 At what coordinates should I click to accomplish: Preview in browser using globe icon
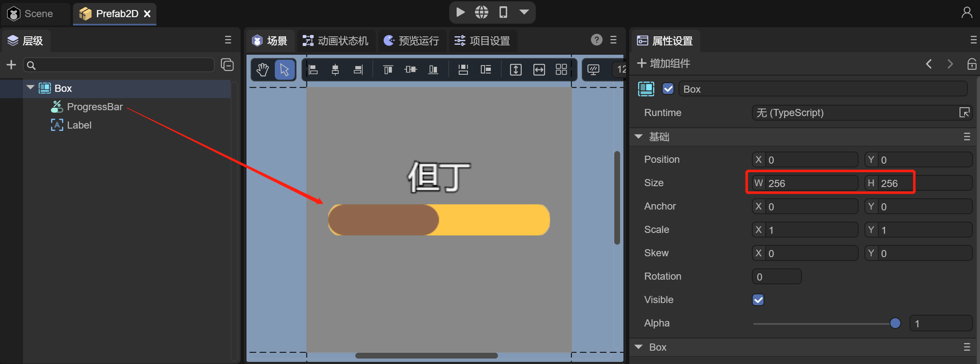click(x=482, y=12)
